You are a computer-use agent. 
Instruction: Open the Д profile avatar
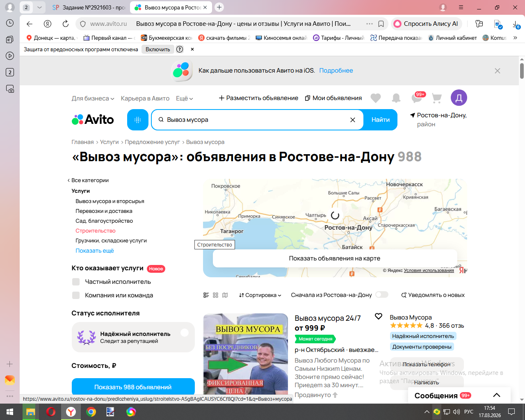[459, 98]
